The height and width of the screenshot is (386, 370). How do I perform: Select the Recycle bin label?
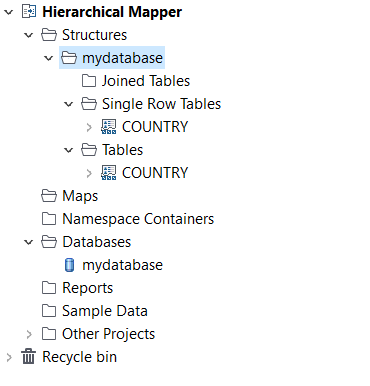[x=80, y=357]
